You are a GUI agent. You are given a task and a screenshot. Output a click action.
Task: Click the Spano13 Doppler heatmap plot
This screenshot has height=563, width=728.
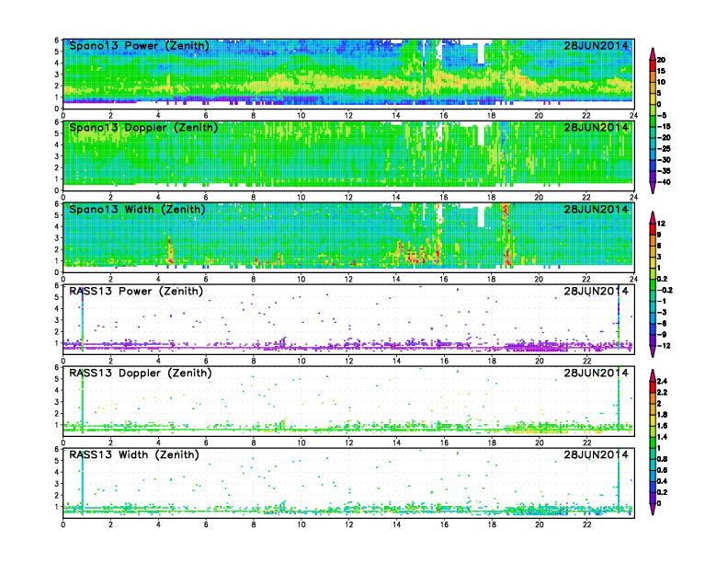[348, 156]
